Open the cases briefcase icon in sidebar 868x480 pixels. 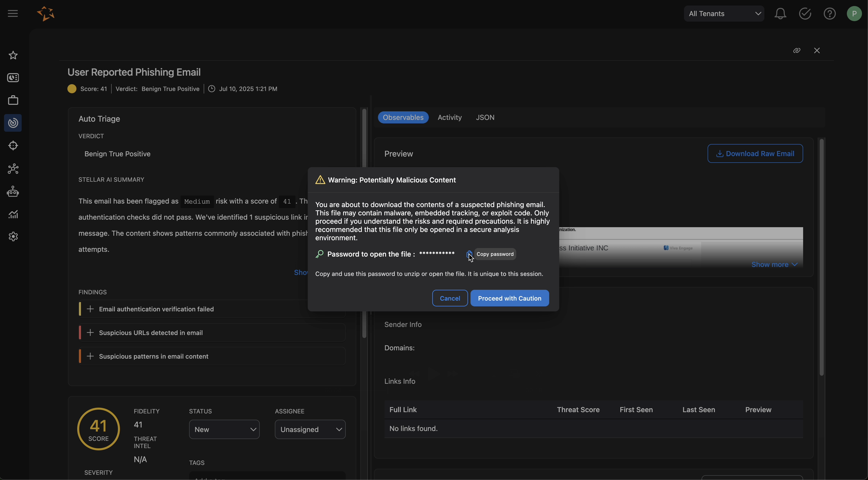(x=13, y=100)
